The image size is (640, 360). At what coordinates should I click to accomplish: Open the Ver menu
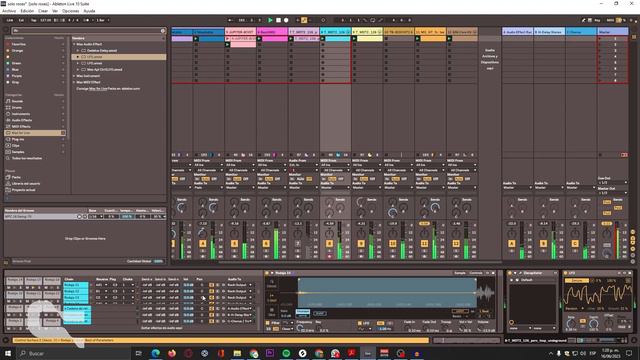tap(55, 11)
